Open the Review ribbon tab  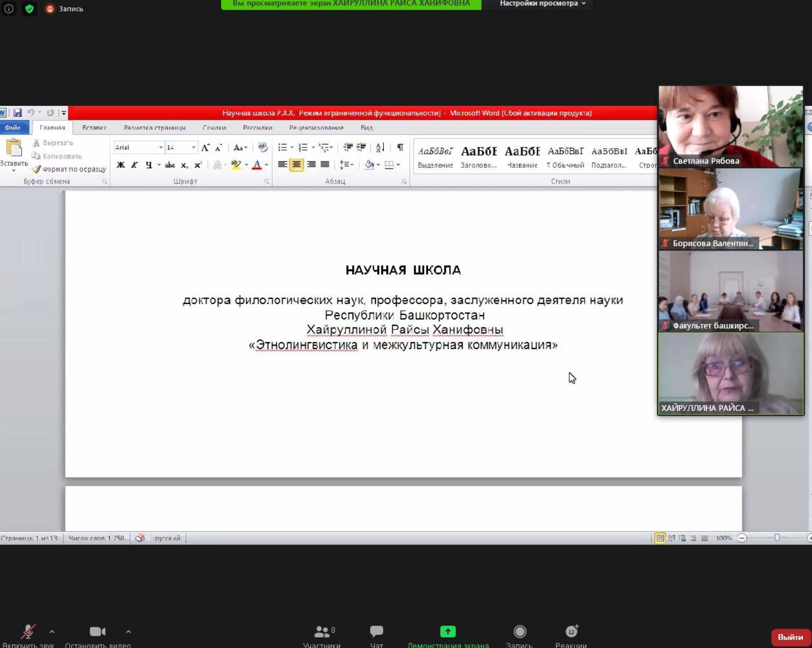[x=316, y=128]
